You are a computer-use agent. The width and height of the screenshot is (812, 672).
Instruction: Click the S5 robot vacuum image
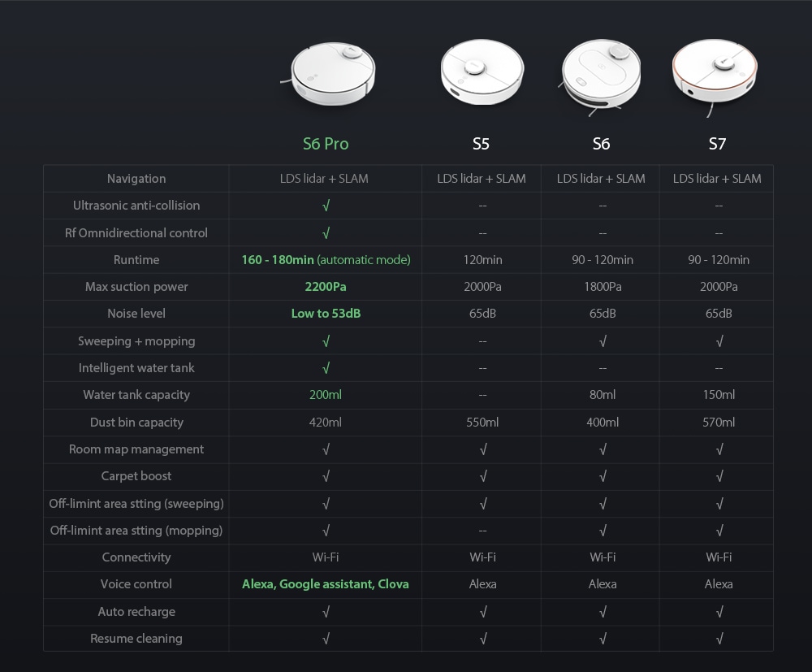482,73
